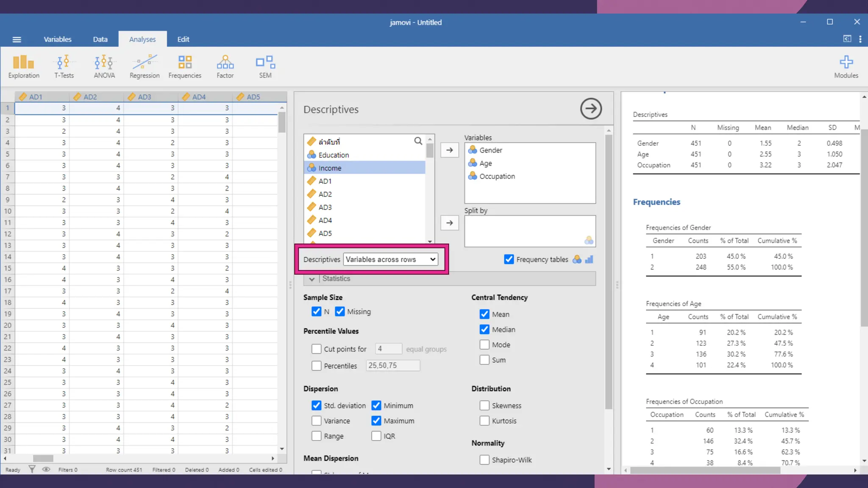Click the filter funnel icon in status bar

[x=32, y=469]
